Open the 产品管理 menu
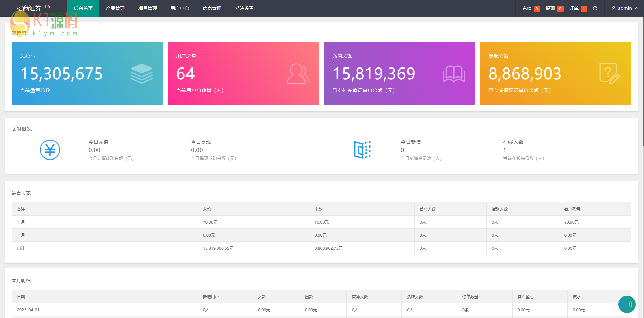The image size is (644, 318). 115,8
